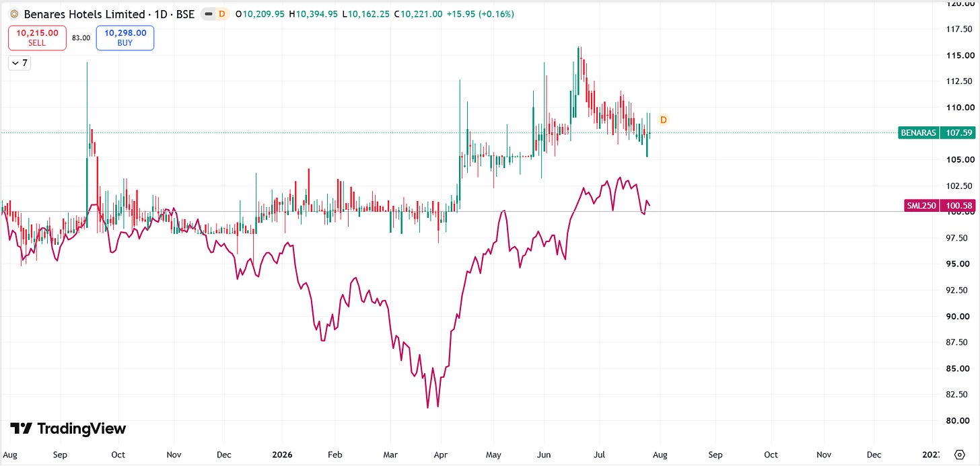Click the Benares Hotels symbol logo icon
980x466 pixels.
pyautogui.click(x=14, y=14)
